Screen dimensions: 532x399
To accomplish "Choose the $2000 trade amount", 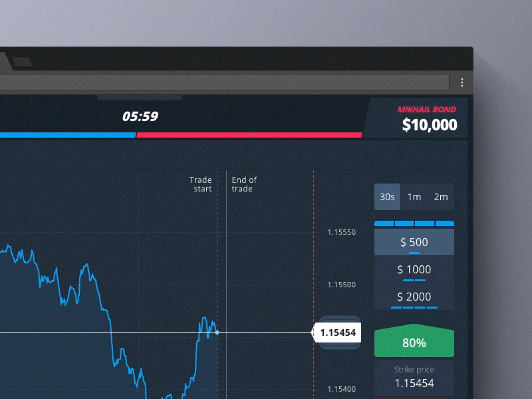I will click(x=414, y=297).
